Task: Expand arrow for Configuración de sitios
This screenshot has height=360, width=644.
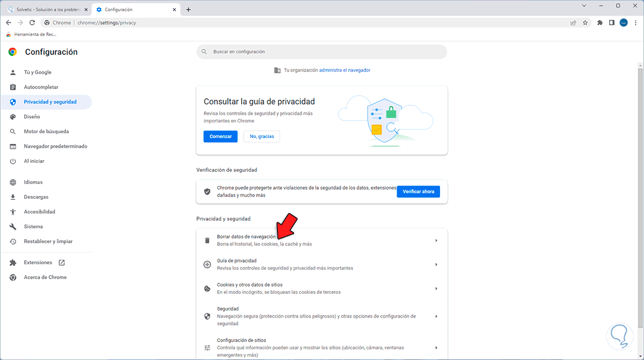Action: click(436, 348)
